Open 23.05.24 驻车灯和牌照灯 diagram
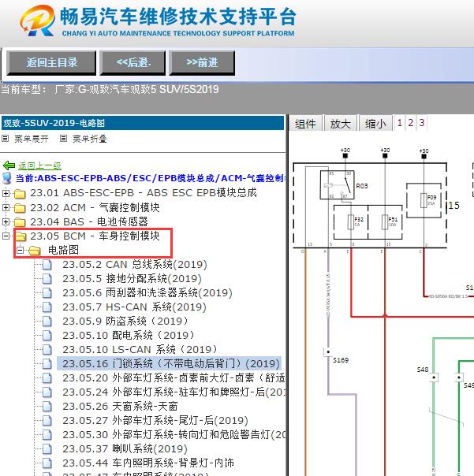This screenshot has height=476, width=474. [x=174, y=392]
